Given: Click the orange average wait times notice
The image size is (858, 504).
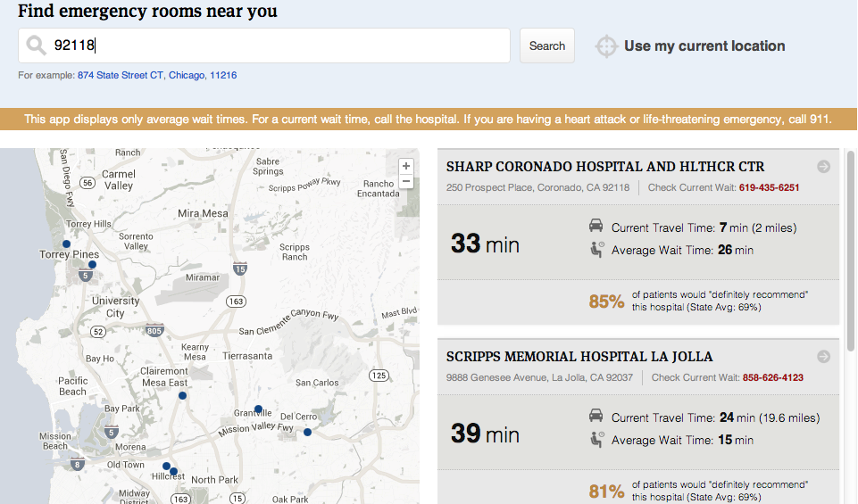Looking at the screenshot, I should click(x=429, y=120).
